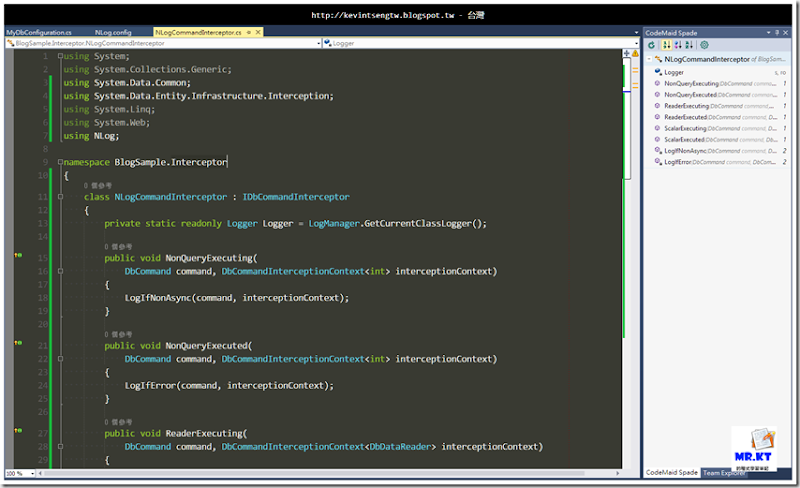Open the 100 % zoom dropdown

click(32, 474)
